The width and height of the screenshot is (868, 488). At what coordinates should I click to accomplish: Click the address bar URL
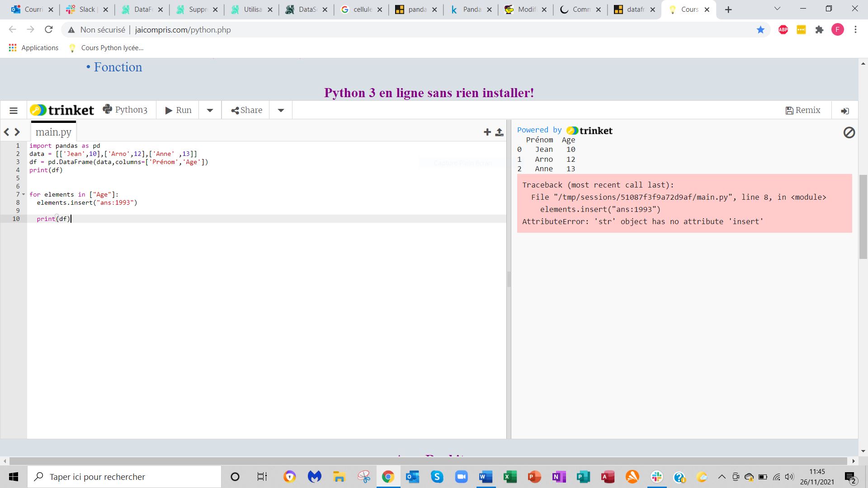[x=183, y=30]
